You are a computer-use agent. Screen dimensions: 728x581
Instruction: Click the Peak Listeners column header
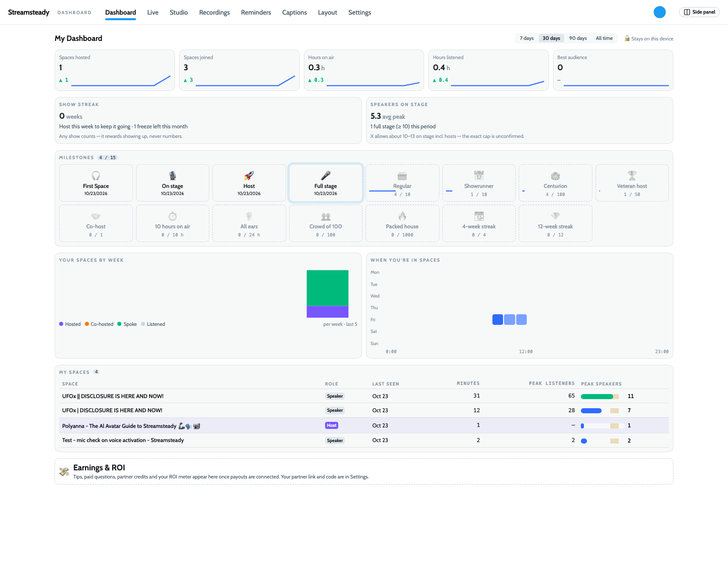pyautogui.click(x=552, y=383)
